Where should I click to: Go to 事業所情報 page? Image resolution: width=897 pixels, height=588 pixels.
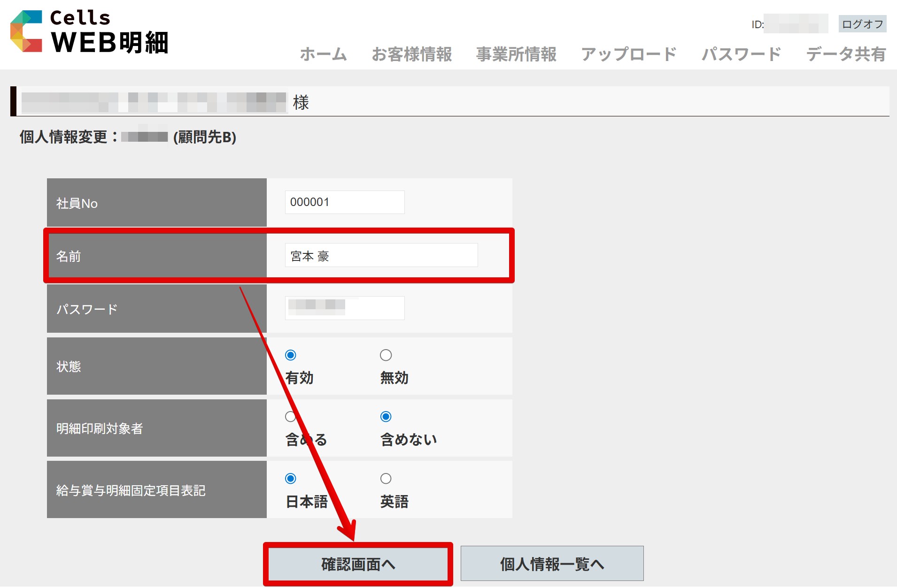click(516, 54)
